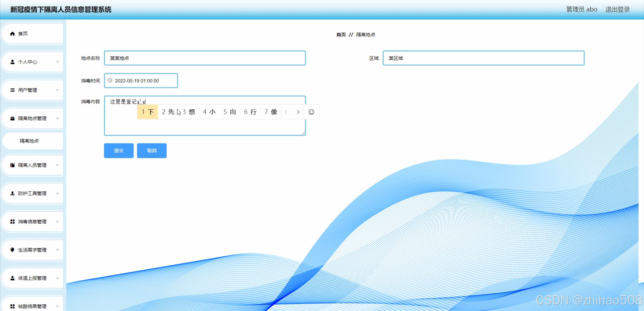Click the 退出登录 logout link
644x311 pixels.
click(617, 10)
